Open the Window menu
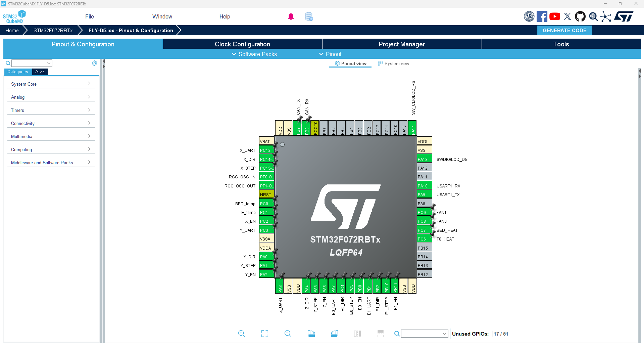This screenshot has width=644, height=346. coord(162,16)
